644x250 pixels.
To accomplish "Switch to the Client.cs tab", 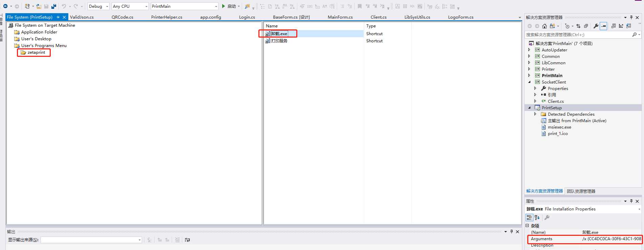I will (378, 17).
